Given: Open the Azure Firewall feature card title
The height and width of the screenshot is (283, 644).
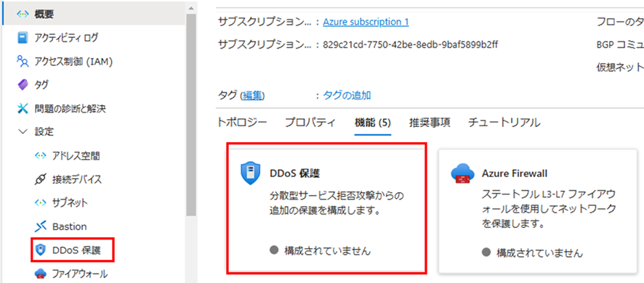Looking at the screenshot, I should point(514,173).
